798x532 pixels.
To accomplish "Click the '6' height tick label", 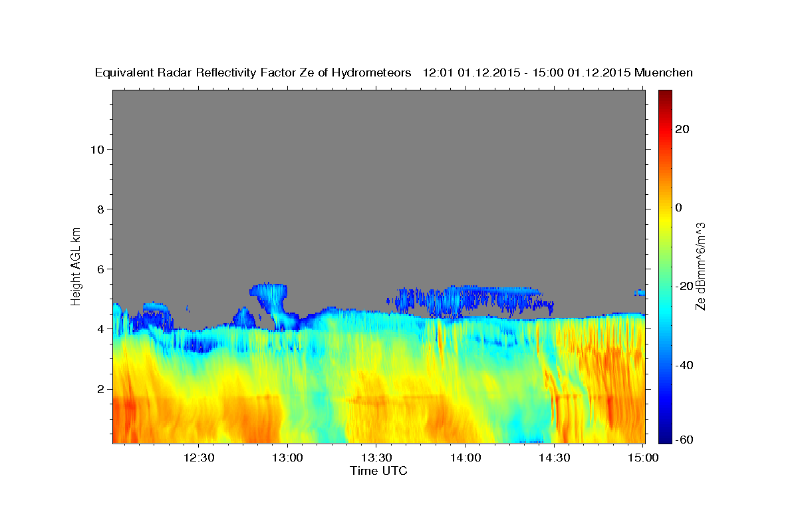I will (x=99, y=269).
